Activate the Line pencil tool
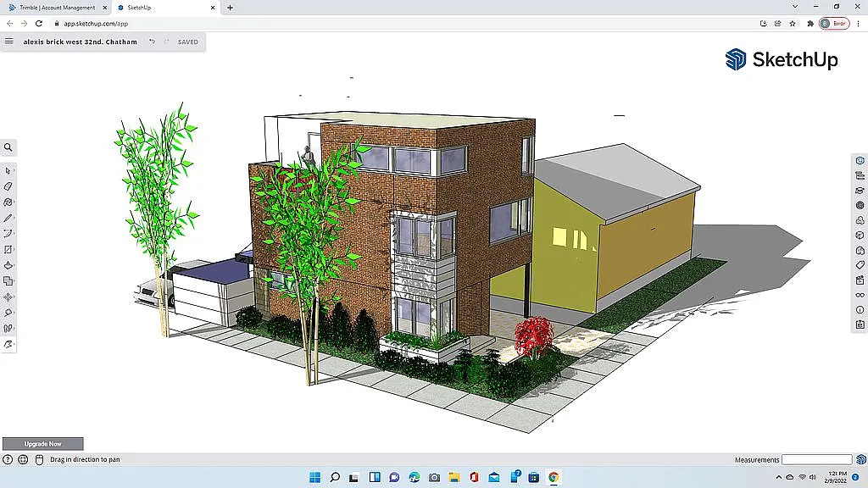Screen dimensions: 868x488 point(8,218)
